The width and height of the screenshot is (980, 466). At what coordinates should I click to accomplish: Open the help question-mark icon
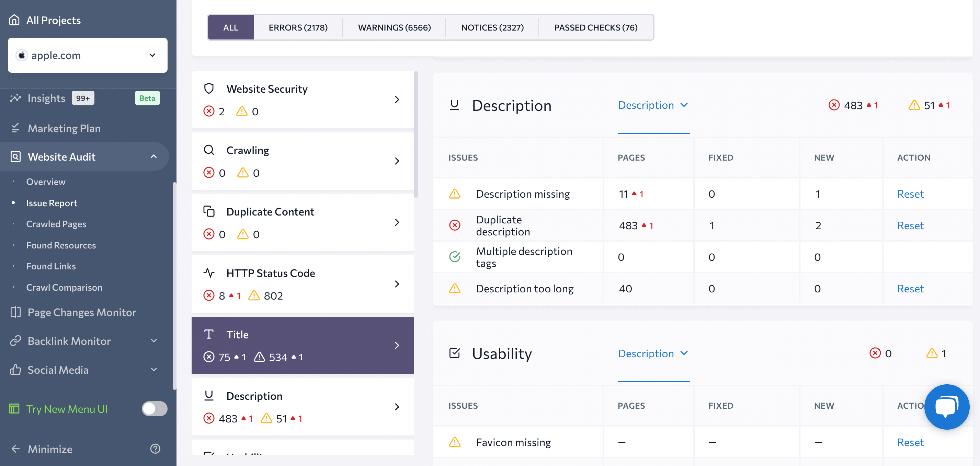(155, 448)
